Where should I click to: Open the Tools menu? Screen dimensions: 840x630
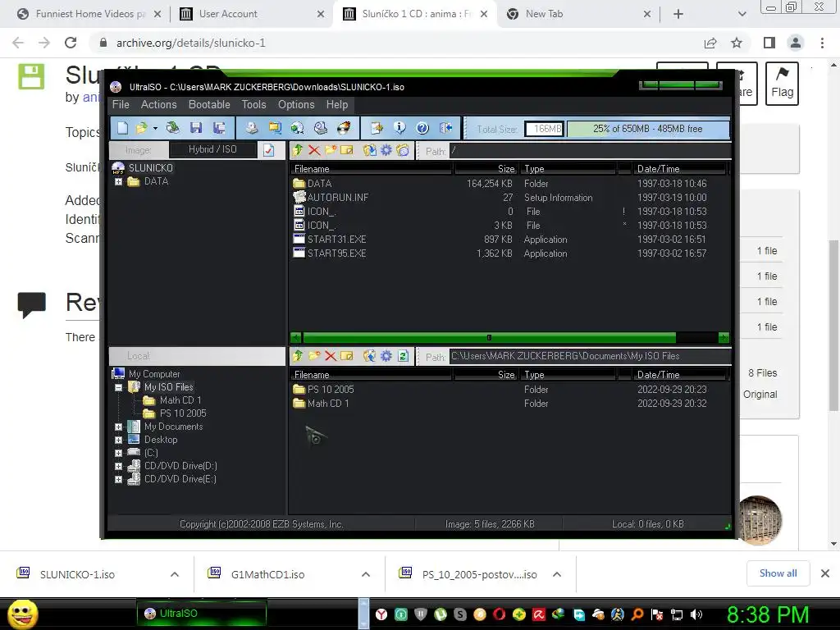pos(254,104)
